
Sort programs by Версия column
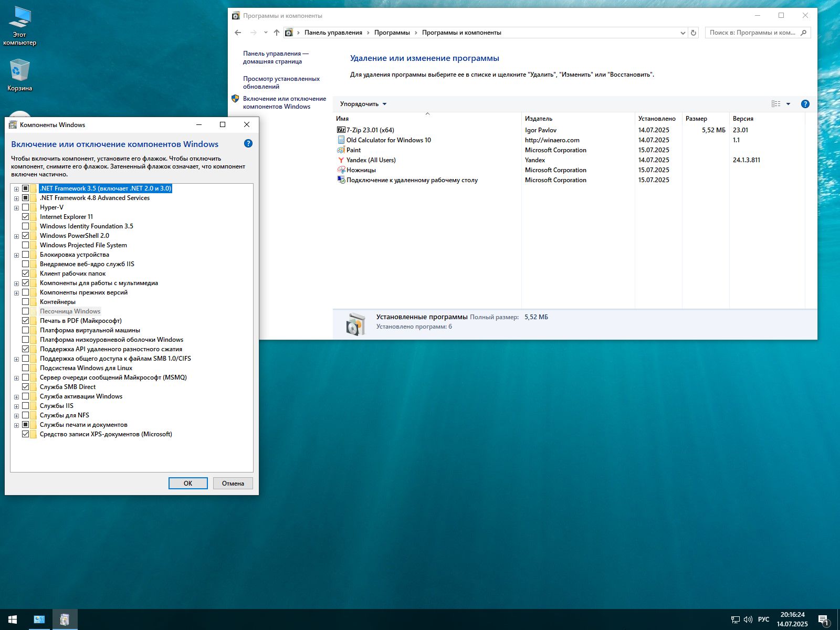(x=767, y=119)
